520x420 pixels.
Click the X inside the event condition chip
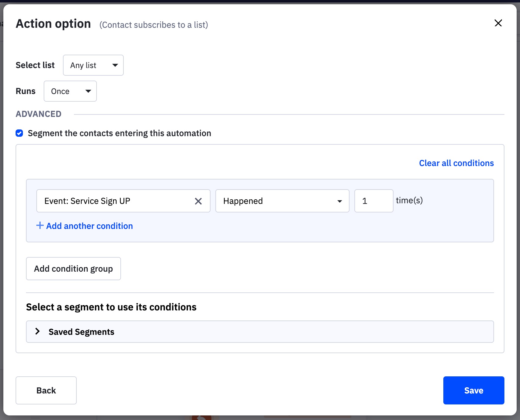click(198, 201)
